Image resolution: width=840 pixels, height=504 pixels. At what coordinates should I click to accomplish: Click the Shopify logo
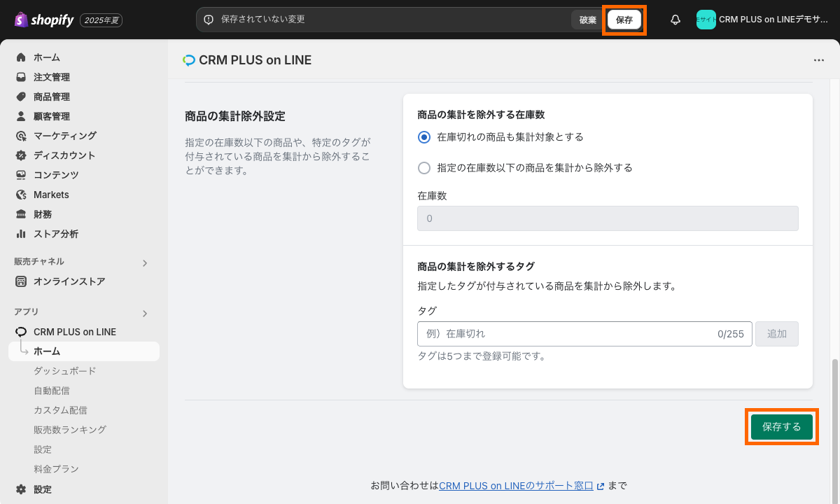43,20
